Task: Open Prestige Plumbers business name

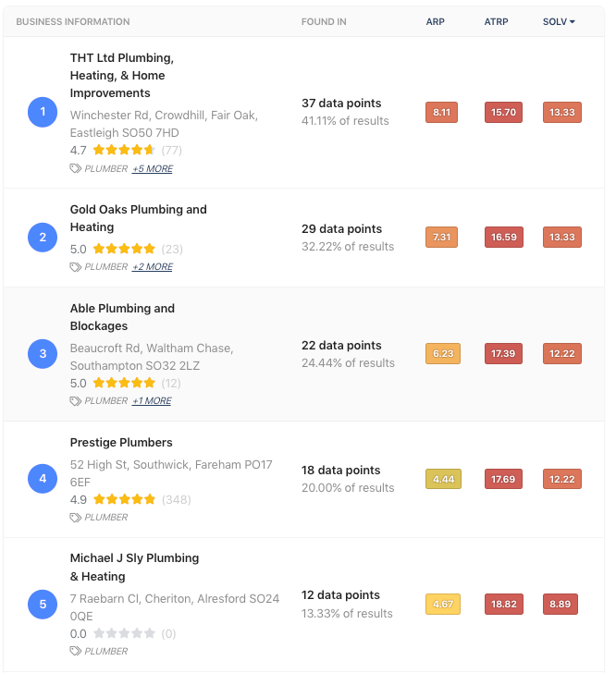Action: click(x=121, y=443)
